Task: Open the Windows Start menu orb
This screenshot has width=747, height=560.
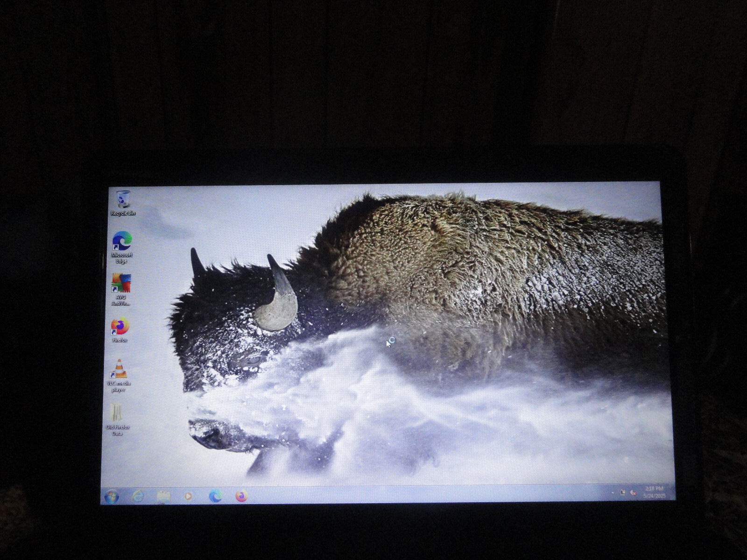Action: (x=112, y=497)
